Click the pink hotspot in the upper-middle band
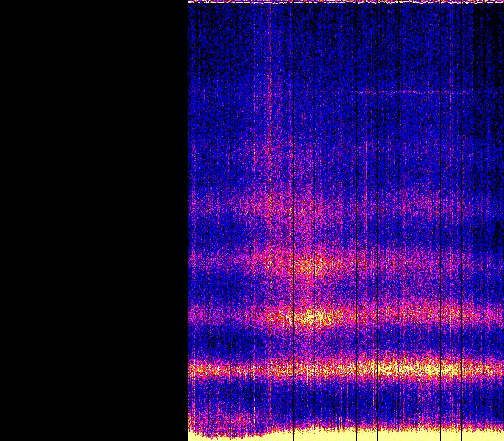The height and width of the screenshot is (441, 504). click(307, 265)
